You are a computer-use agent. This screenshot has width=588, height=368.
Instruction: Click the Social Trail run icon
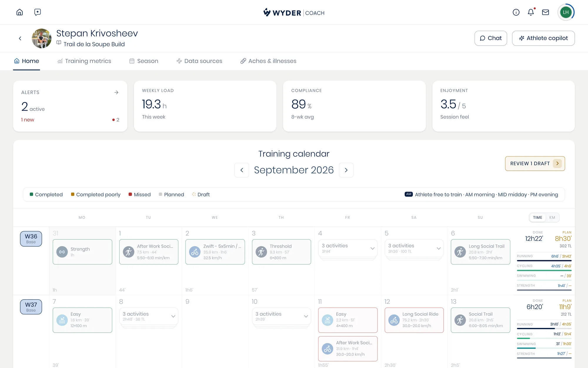(x=460, y=320)
